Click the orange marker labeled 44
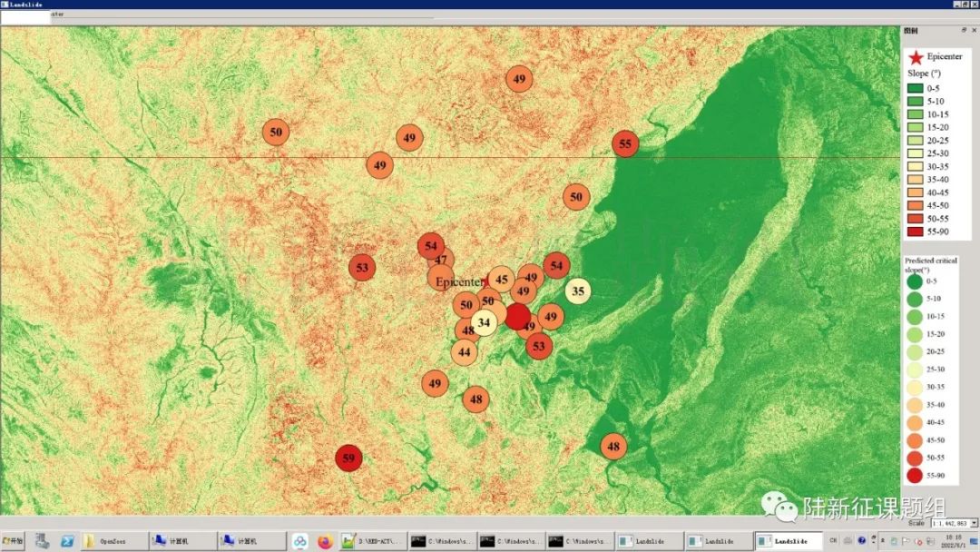Image resolution: width=980 pixels, height=552 pixels. (465, 352)
